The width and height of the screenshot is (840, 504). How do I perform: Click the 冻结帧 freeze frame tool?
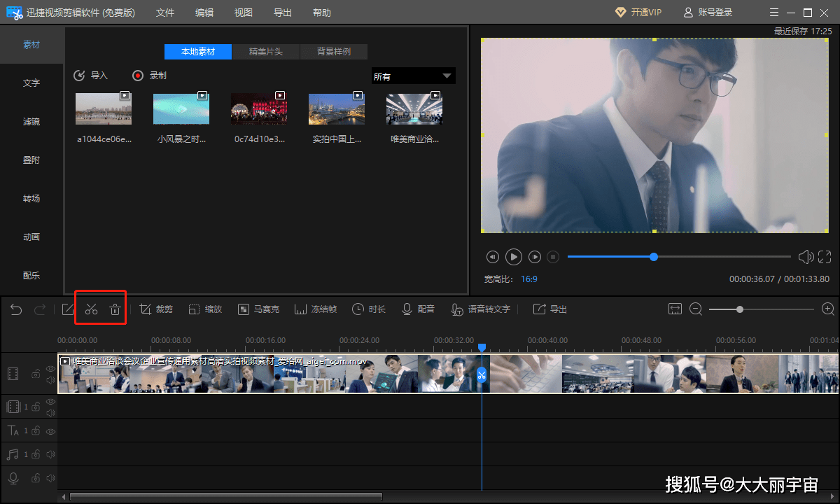[316, 309]
